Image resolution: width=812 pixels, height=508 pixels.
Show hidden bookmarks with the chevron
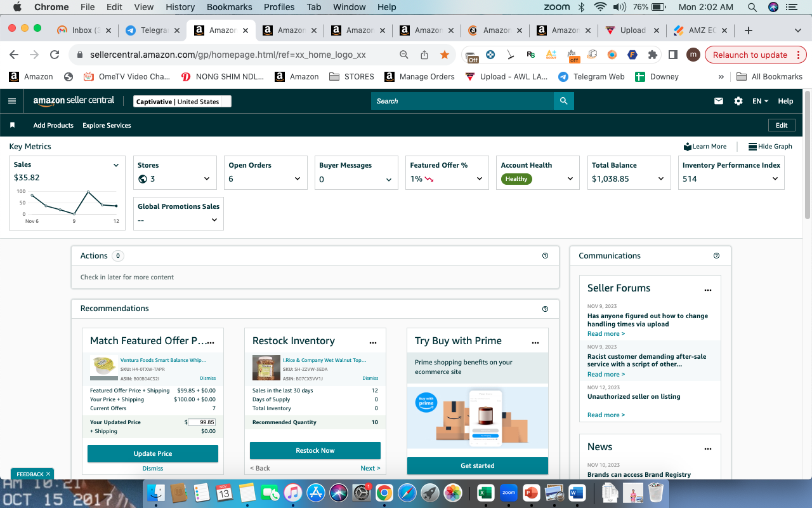point(721,77)
